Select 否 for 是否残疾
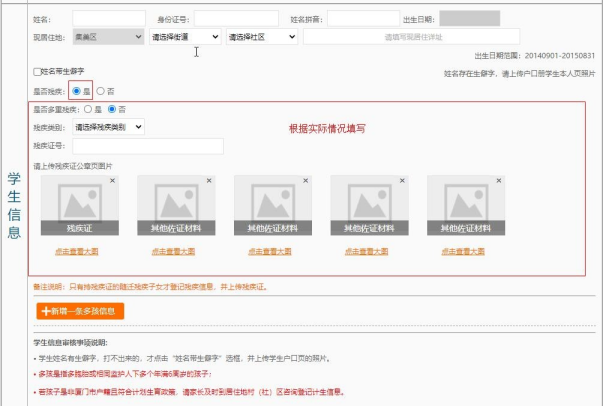Screen dimensions: 604x406 tap(101, 91)
